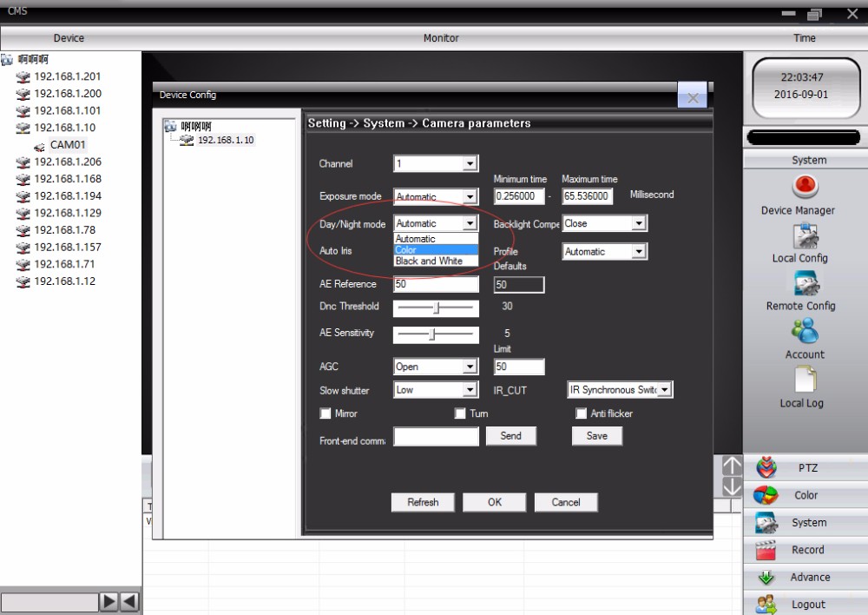868x615 pixels.
Task: Click the Logout users icon
Action: 766,605
